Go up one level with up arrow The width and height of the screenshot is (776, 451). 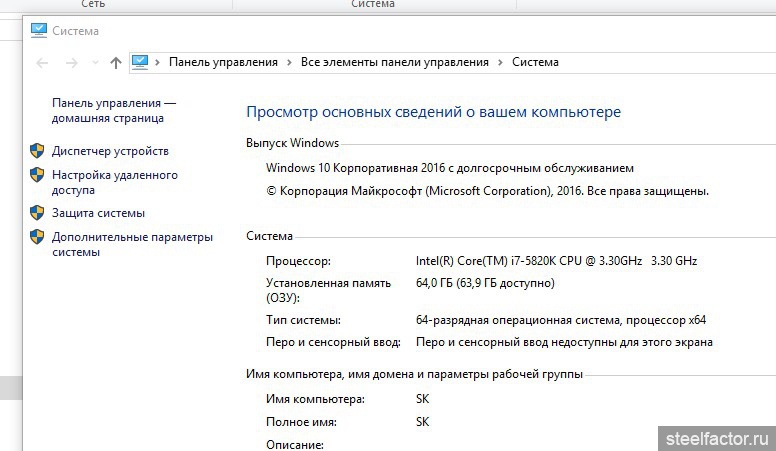[116, 62]
